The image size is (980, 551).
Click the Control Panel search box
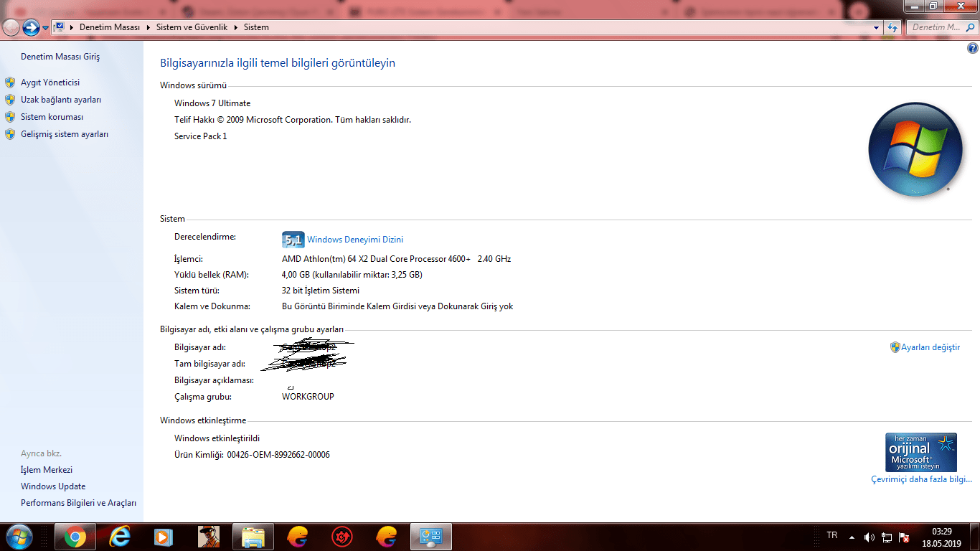point(941,27)
